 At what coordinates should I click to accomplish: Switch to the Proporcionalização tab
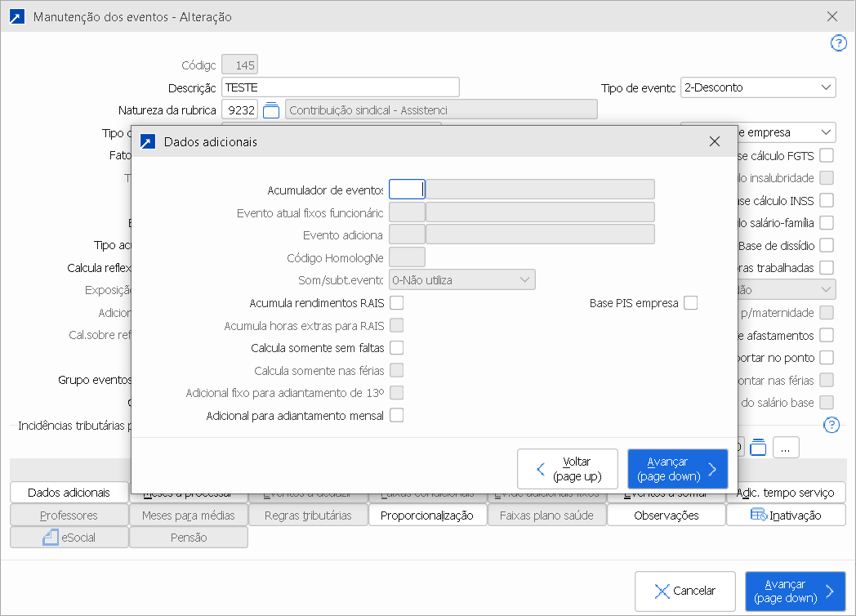coord(426,516)
